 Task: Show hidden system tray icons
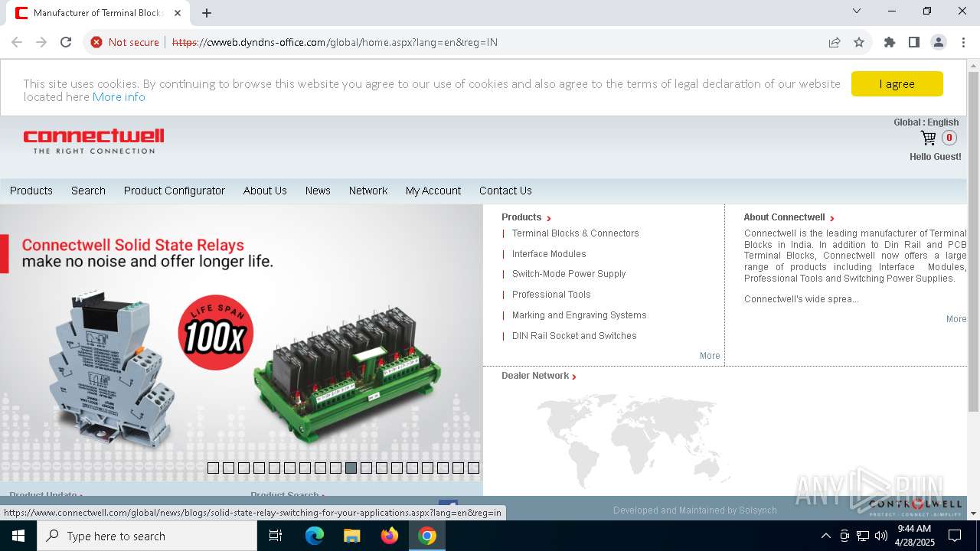click(x=825, y=536)
